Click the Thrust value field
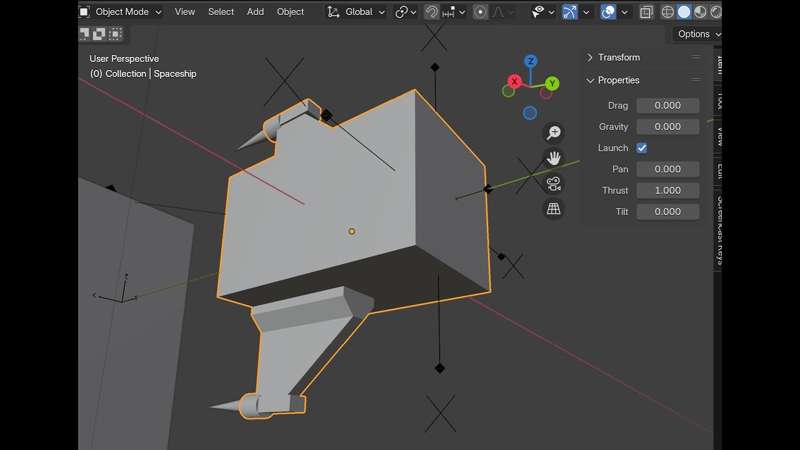This screenshot has height=450, width=800. pos(667,190)
